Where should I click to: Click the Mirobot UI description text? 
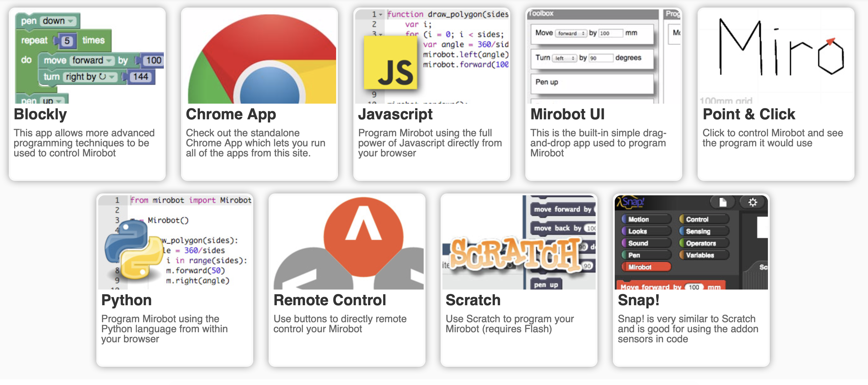click(x=598, y=143)
